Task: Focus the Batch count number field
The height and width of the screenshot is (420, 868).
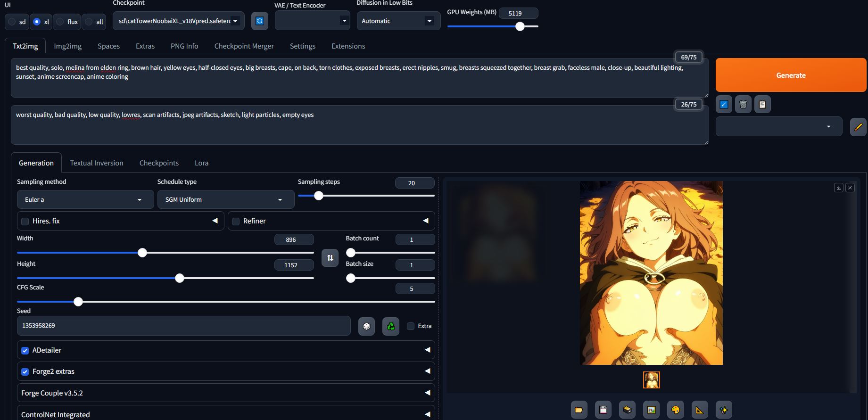Action: (415, 239)
